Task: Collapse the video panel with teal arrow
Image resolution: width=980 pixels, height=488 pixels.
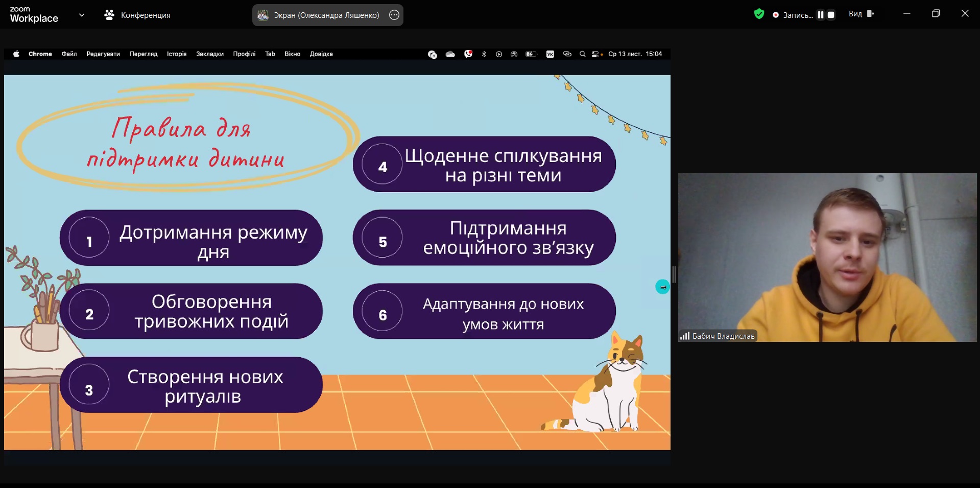Action: pyautogui.click(x=662, y=287)
